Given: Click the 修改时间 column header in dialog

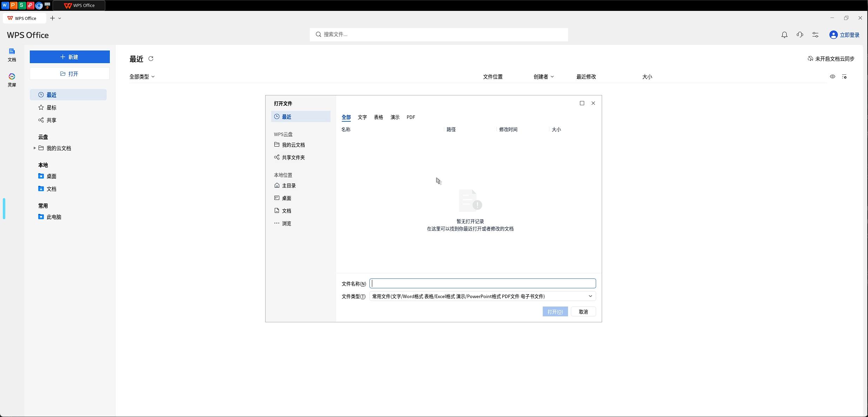Looking at the screenshot, I should 508,129.
